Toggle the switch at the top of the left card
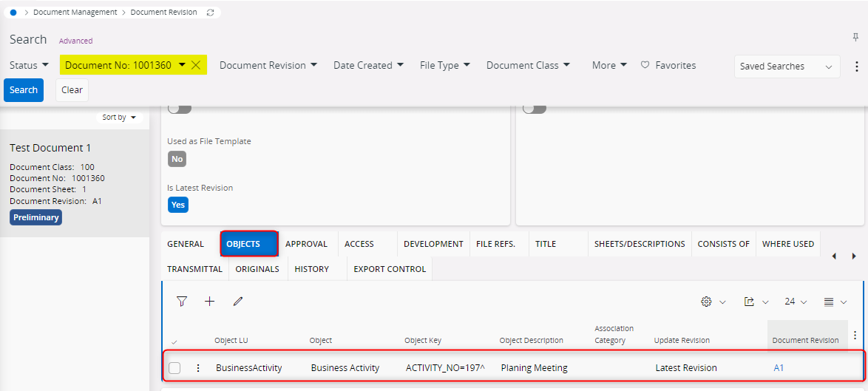This screenshot has height=391, width=868. (180, 109)
